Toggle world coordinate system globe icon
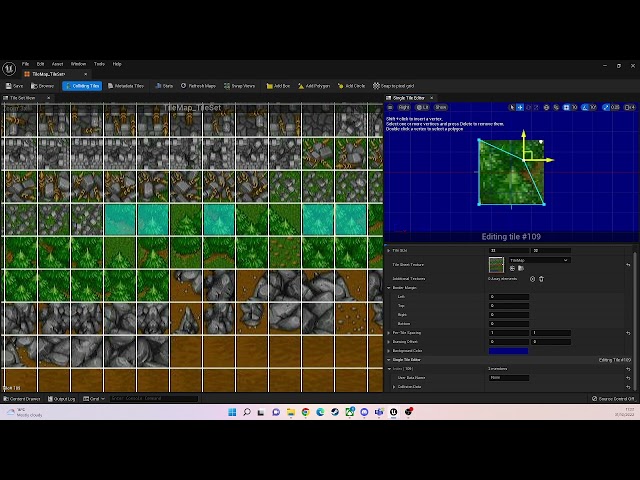This screenshot has height=480, width=640. (x=547, y=107)
